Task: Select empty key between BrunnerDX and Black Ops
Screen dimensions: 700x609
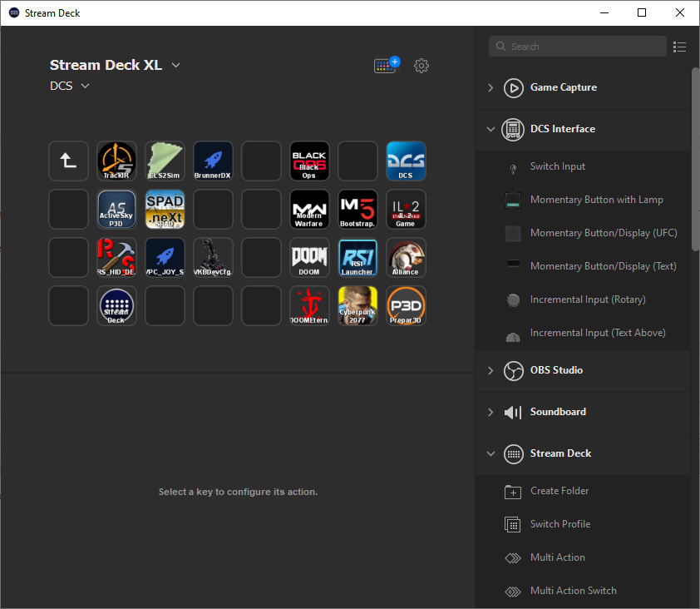Action: coord(261,161)
